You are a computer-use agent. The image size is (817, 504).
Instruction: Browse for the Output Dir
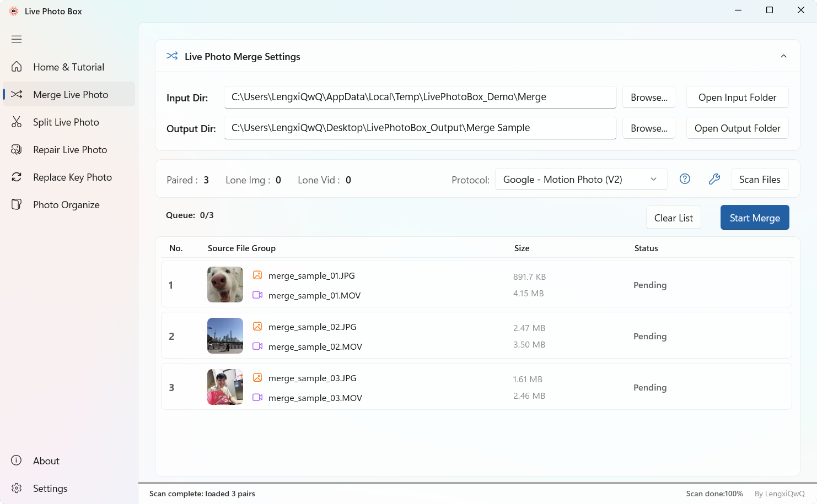click(649, 128)
